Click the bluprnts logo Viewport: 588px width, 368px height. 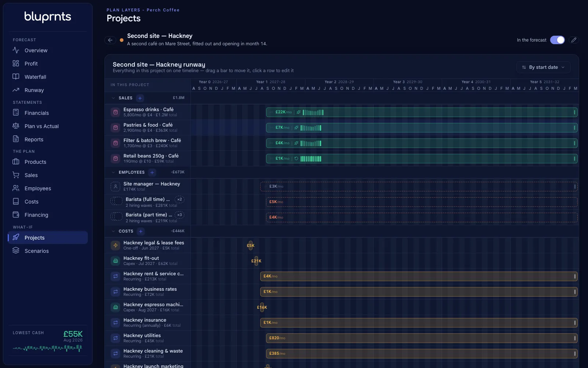pyautogui.click(x=48, y=17)
